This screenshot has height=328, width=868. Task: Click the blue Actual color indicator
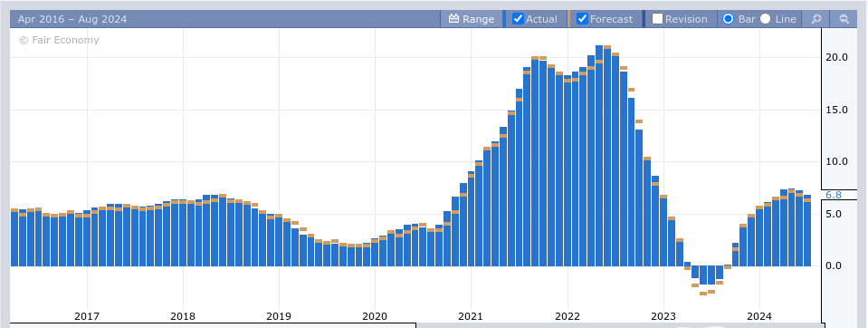[504, 19]
